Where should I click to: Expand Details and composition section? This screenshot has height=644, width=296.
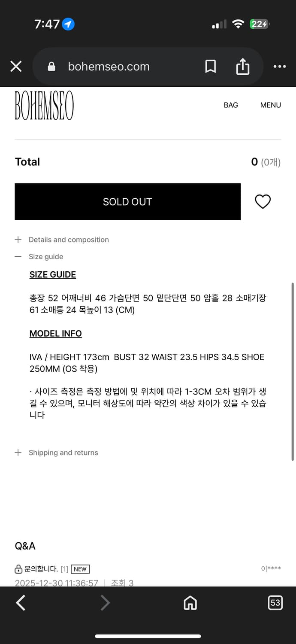[x=69, y=240]
